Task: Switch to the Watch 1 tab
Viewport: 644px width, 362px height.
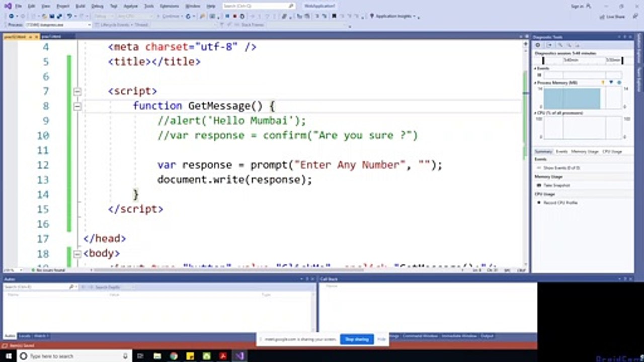Action: click(41, 335)
